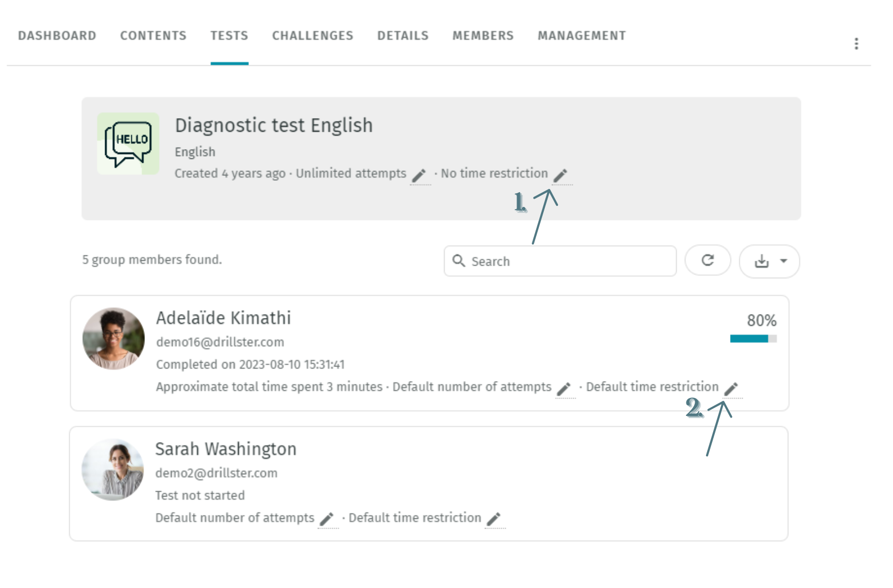This screenshot has width=893, height=588.
Task: Click the Diagnostic test English title
Action: (273, 125)
